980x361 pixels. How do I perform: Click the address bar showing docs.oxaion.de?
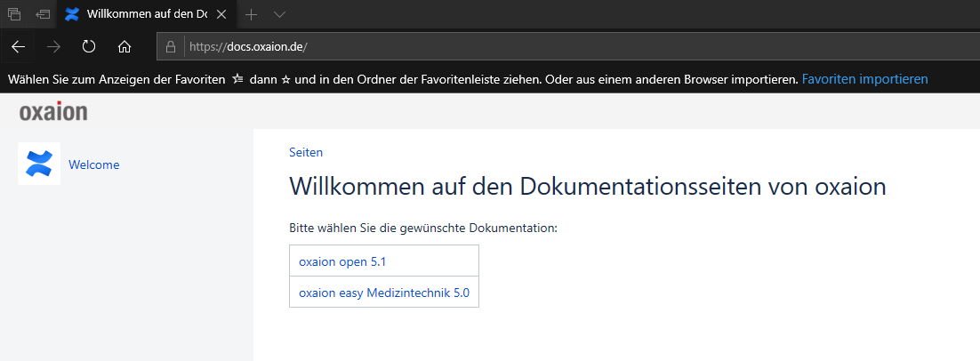(534, 46)
